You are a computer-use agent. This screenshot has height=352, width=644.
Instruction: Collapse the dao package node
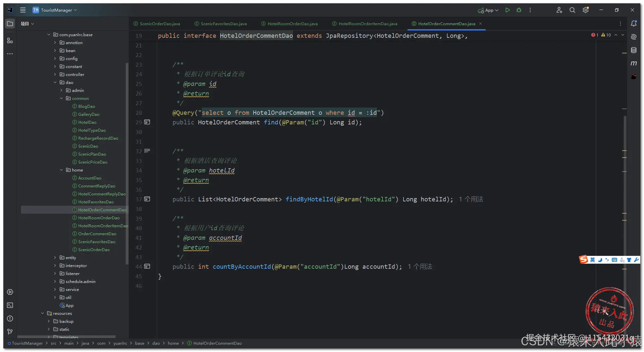click(55, 82)
